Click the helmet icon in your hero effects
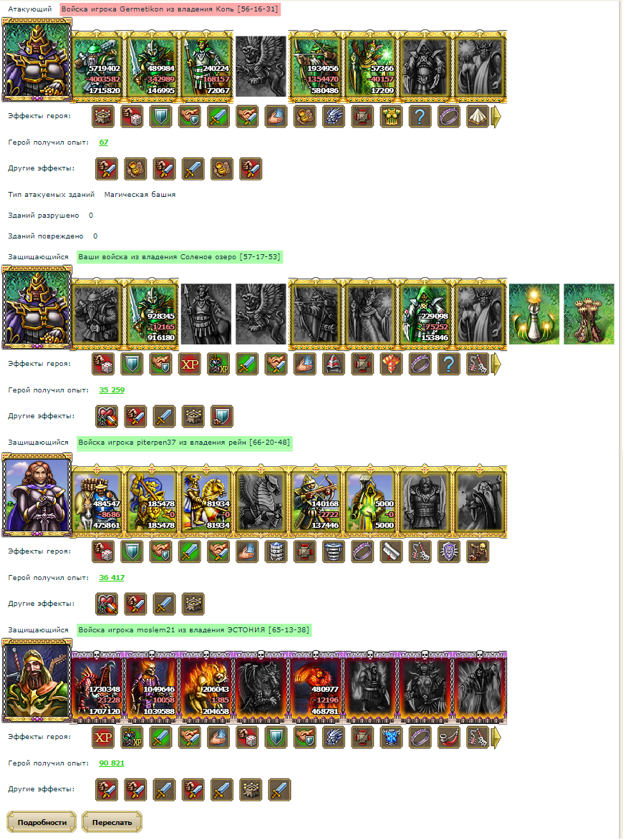 pos(334,365)
